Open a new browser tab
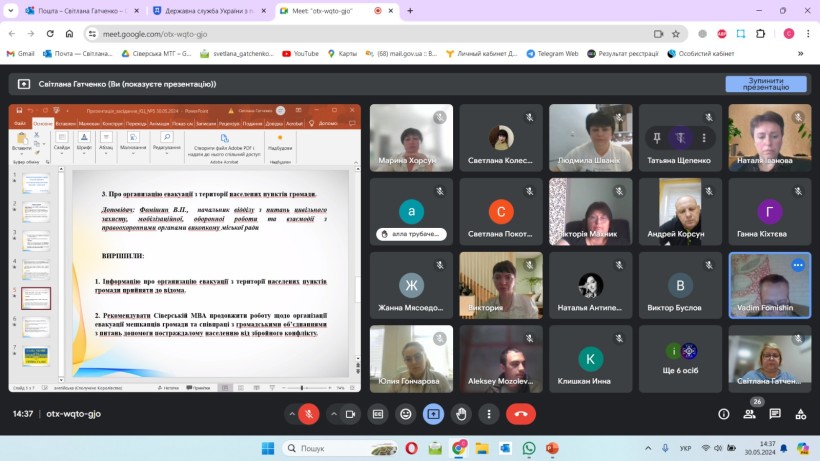This screenshot has height=461, width=820. point(410,10)
